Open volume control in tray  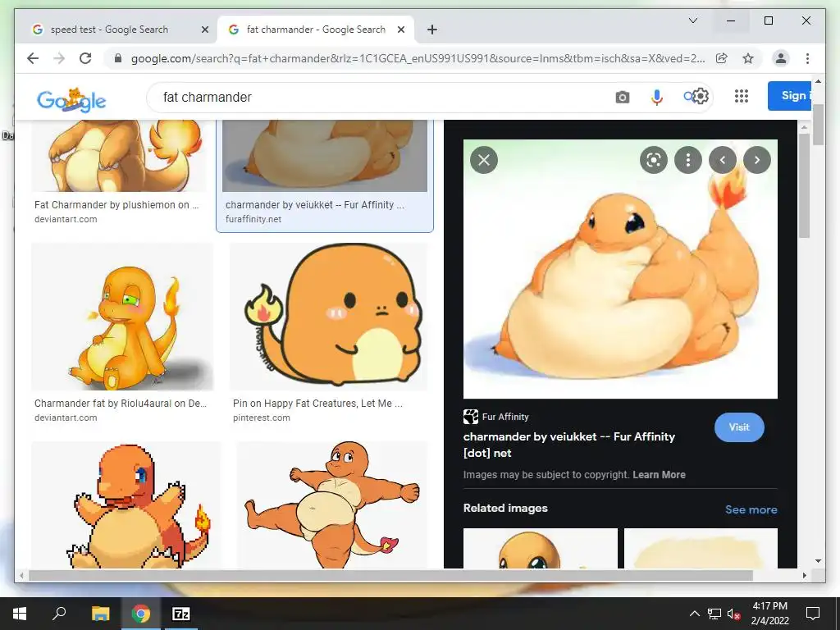(x=733, y=614)
